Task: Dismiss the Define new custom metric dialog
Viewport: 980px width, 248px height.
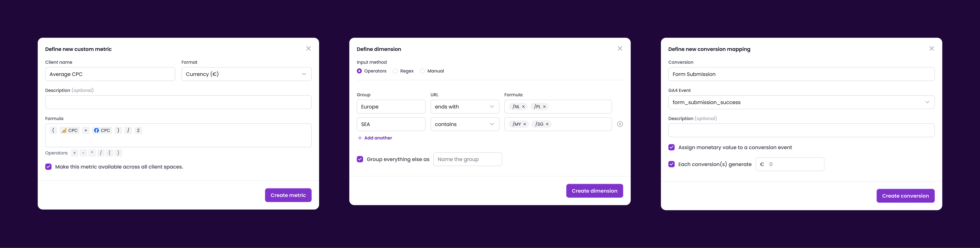Action: pos(308,48)
